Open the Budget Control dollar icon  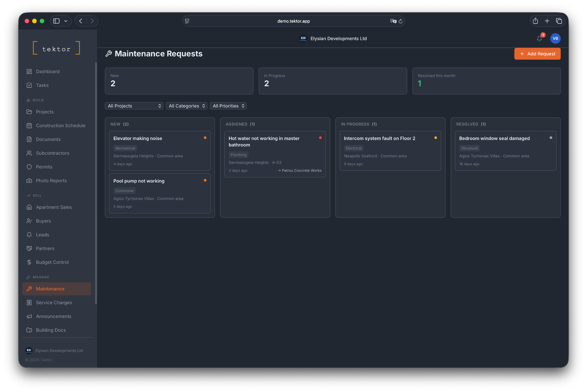[29, 262]
